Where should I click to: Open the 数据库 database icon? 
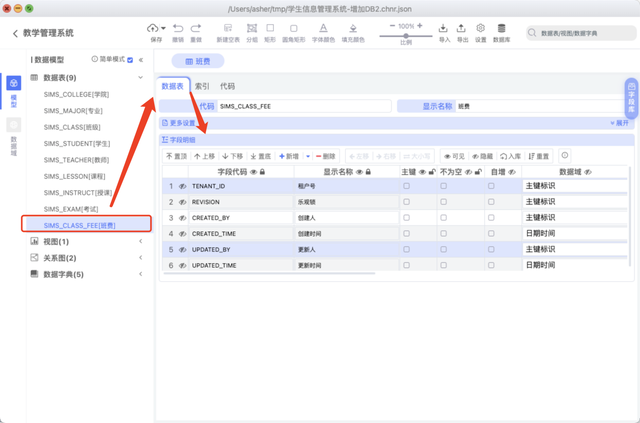[x=502, y=28]
